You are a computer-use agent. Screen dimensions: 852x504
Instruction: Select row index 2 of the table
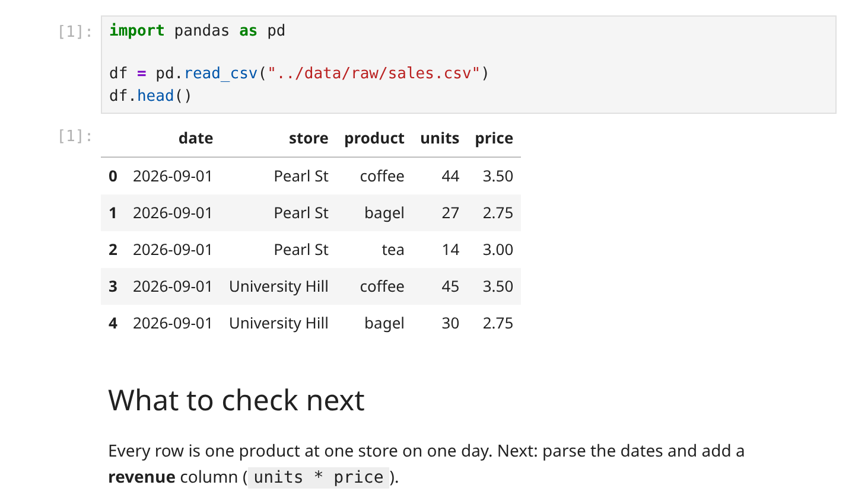click(113, 250)
